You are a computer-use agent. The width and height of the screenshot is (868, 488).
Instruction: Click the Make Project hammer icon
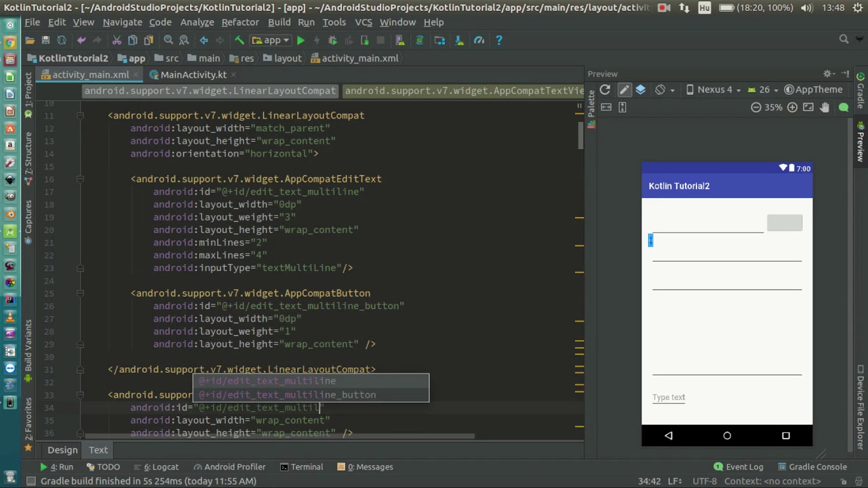[239, 41]
